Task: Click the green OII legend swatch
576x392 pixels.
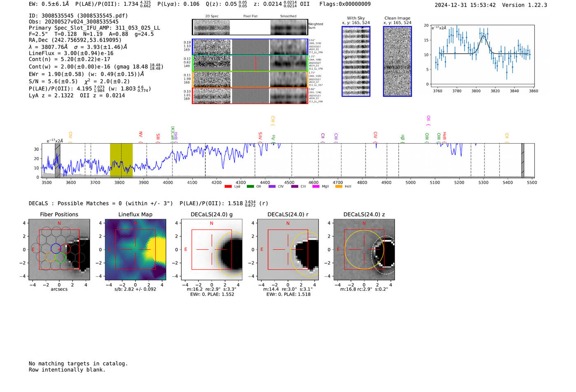Action: 250,187
